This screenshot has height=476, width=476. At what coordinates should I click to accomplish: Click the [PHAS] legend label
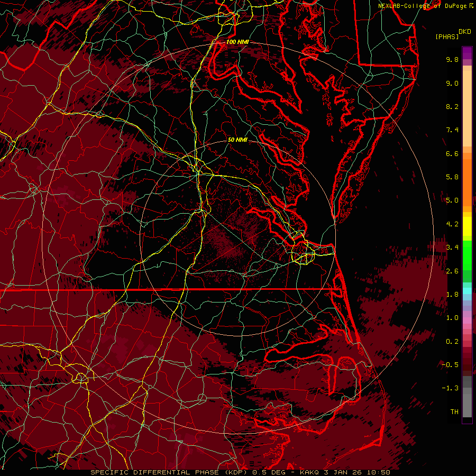point(447,36)
